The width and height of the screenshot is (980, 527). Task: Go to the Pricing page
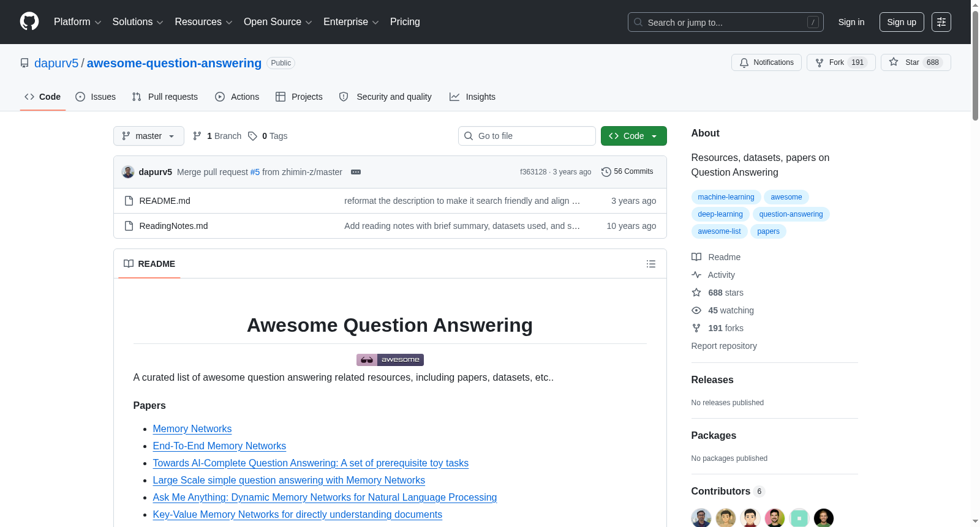[405, 22]
